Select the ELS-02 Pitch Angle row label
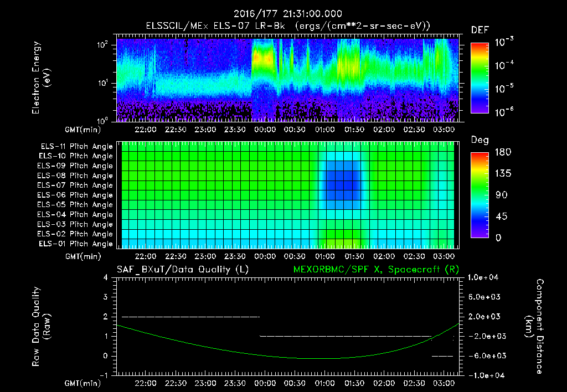The image size is (567, 392). (75, 234)
